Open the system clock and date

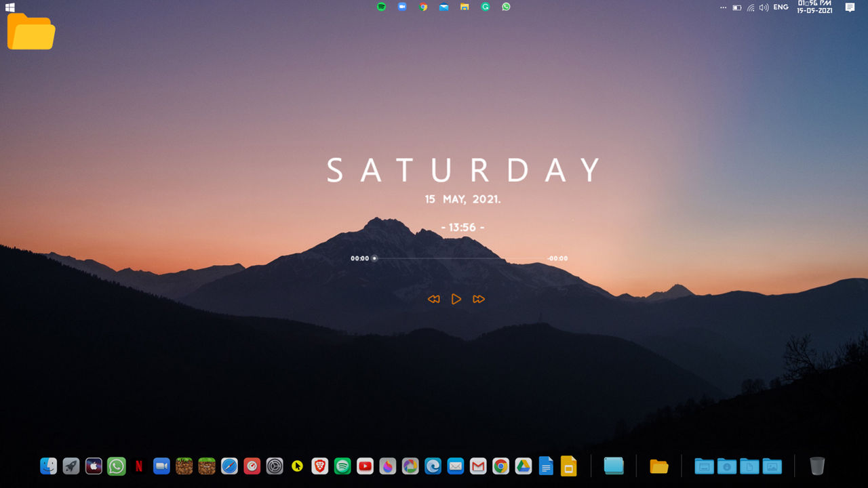[x=814, y=7]
